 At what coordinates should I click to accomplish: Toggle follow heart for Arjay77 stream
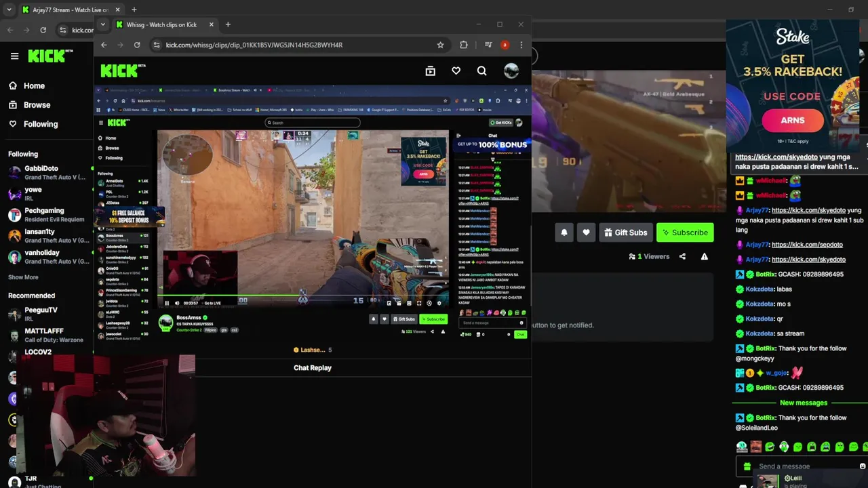(x=586, y=232)
